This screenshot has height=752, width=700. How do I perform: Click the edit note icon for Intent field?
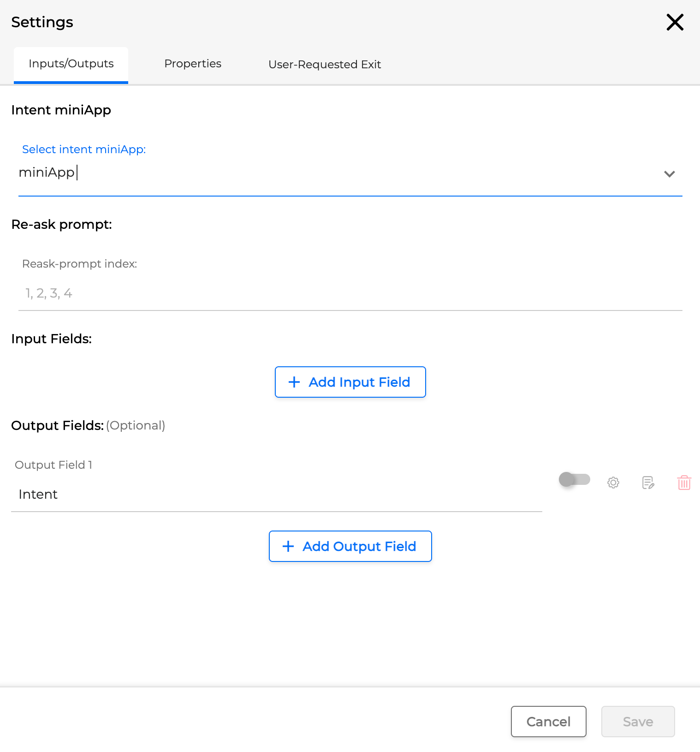[x=648, y=483]
